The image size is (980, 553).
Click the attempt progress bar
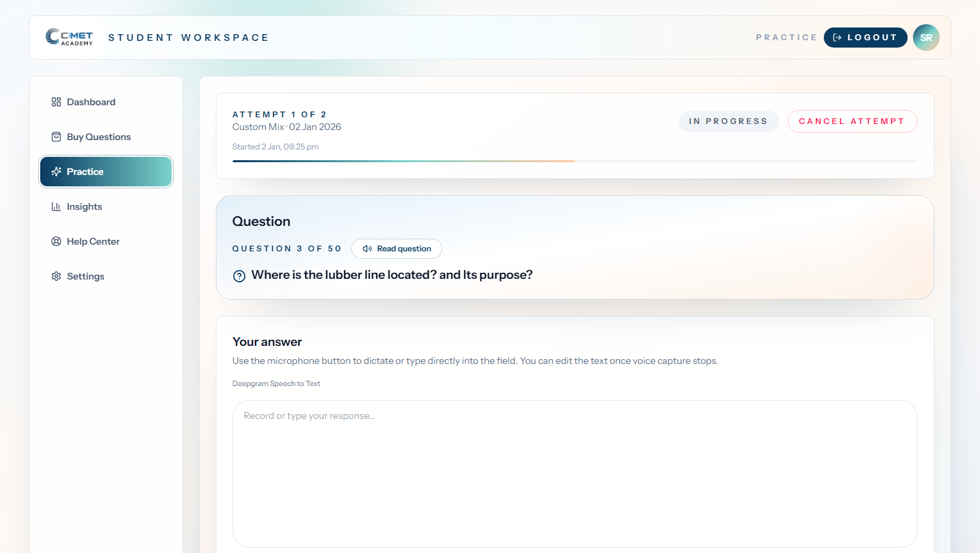tap(574, 161)
